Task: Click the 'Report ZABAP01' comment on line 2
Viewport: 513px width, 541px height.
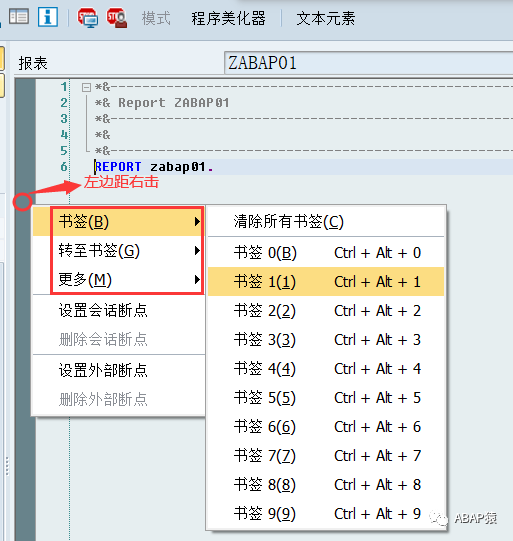Action: (x=174, y=102)
